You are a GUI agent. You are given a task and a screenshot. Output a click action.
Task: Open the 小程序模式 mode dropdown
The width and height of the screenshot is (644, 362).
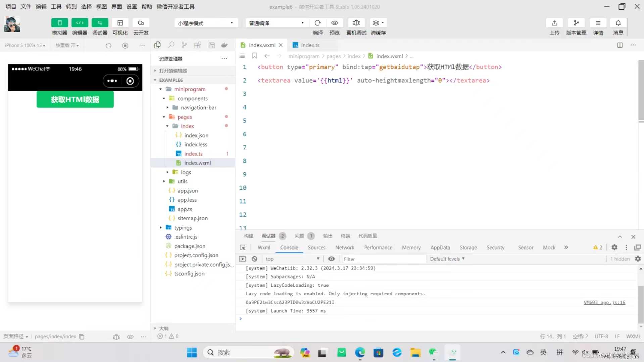206,23
